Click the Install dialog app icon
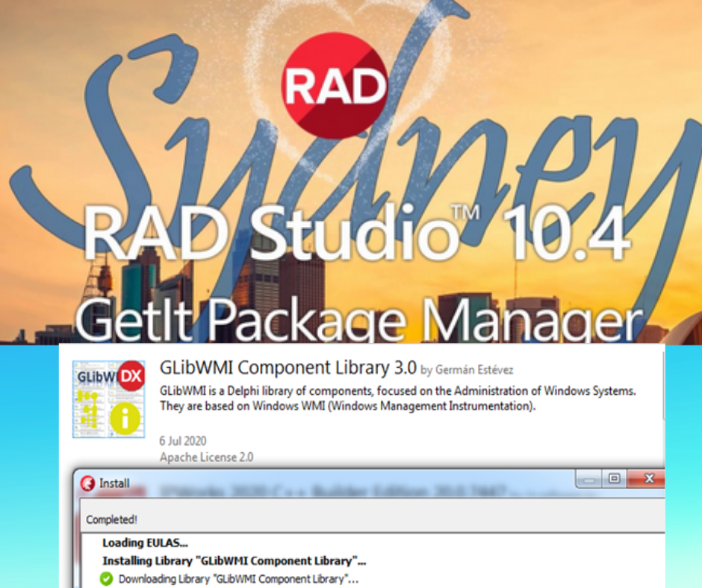702x588 pixels. (87, 484)
